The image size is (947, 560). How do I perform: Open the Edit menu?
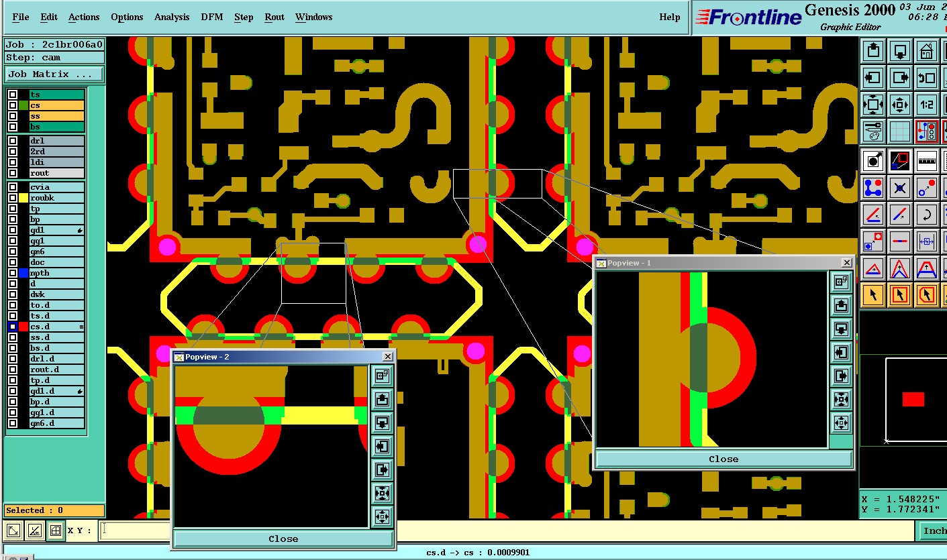49,17
